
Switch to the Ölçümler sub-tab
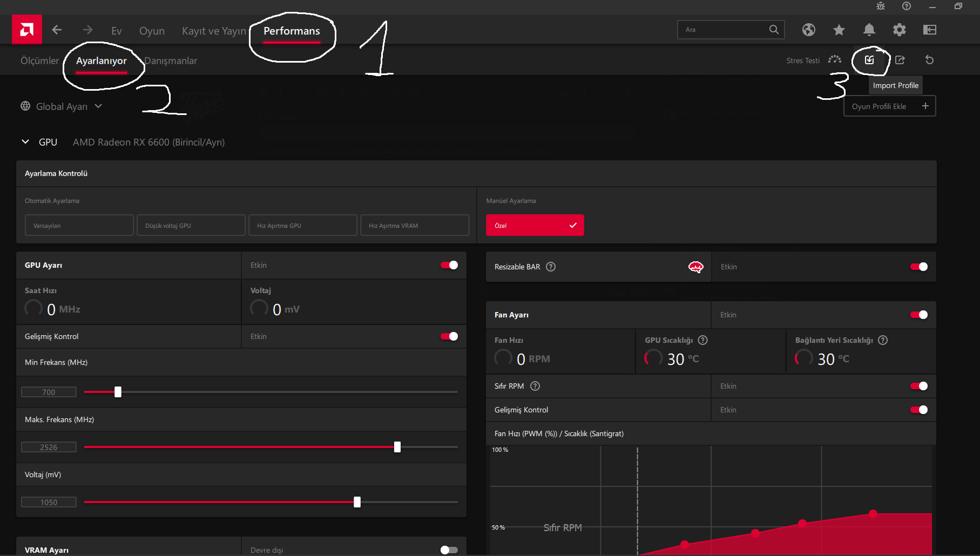tap(39, 60)
